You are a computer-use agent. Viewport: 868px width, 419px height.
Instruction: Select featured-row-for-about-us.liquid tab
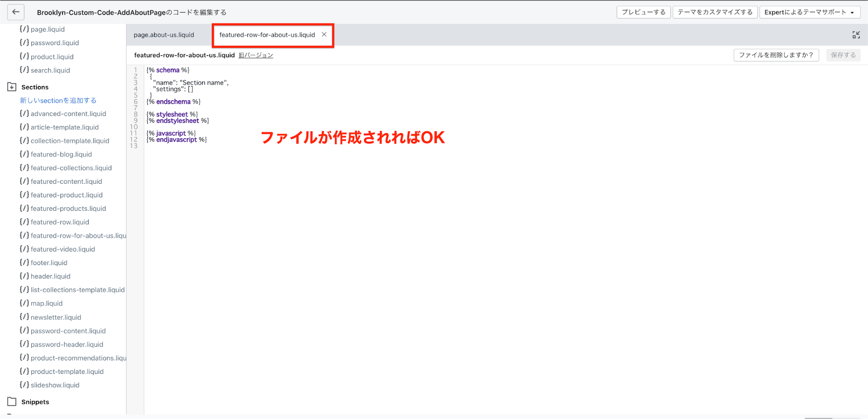tap(267, 35)
